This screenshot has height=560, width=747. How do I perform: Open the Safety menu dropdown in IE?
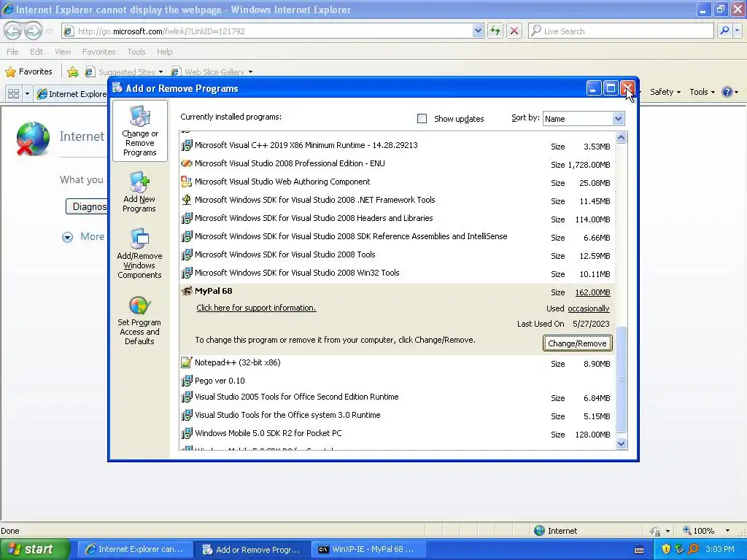coord(665,92)
